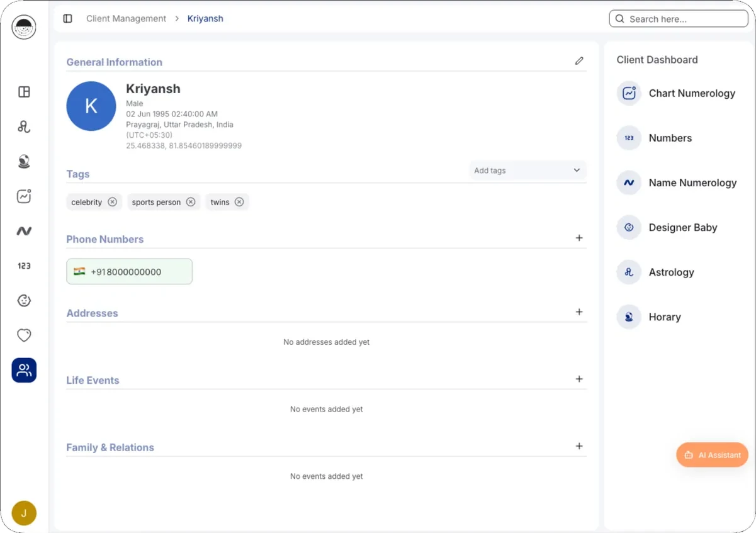This screenshot has width=756, height=533.
Task: Open the app logo at sidebar top
Action: coord(24,27)
